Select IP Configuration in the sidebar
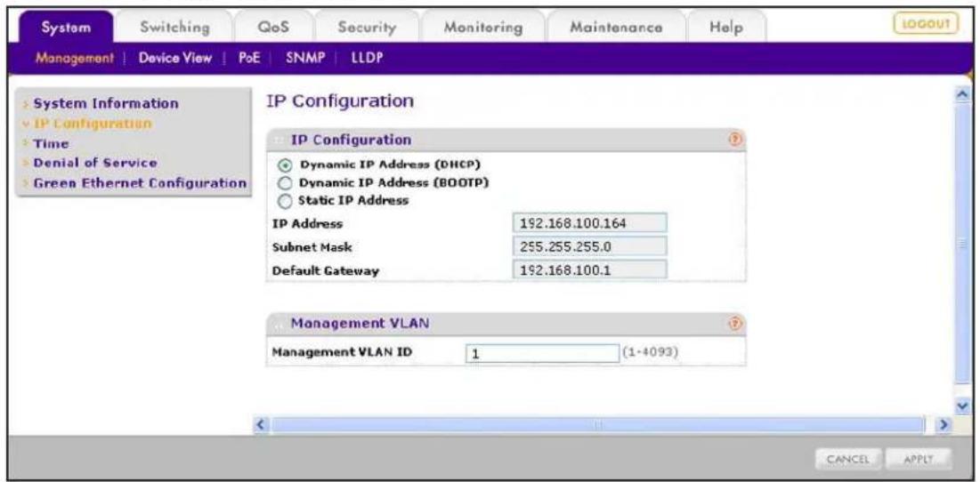The width and height of the screenshot is (980, 482). pos(91,124)
